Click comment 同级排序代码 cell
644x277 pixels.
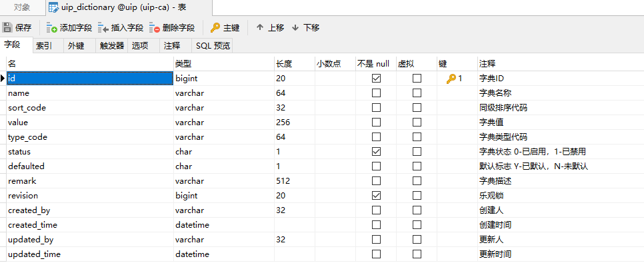[x=503, y=108]
